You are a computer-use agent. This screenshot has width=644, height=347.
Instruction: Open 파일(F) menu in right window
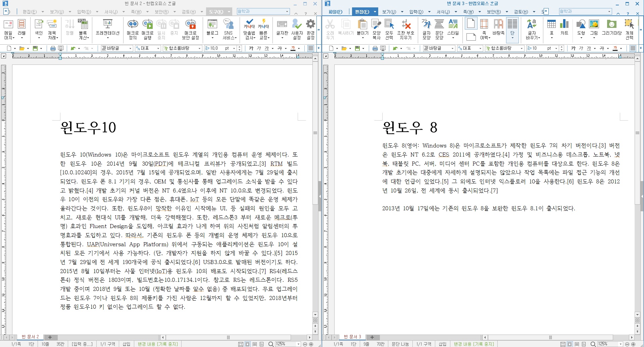point(335,12)
